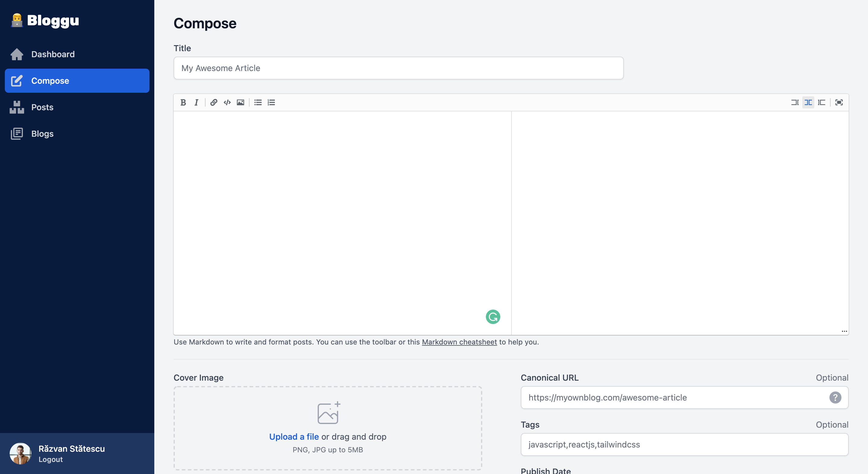This screenshot has height=474, width=868.
Task: Switch to preview-only view mode
Action: point(822,102)
